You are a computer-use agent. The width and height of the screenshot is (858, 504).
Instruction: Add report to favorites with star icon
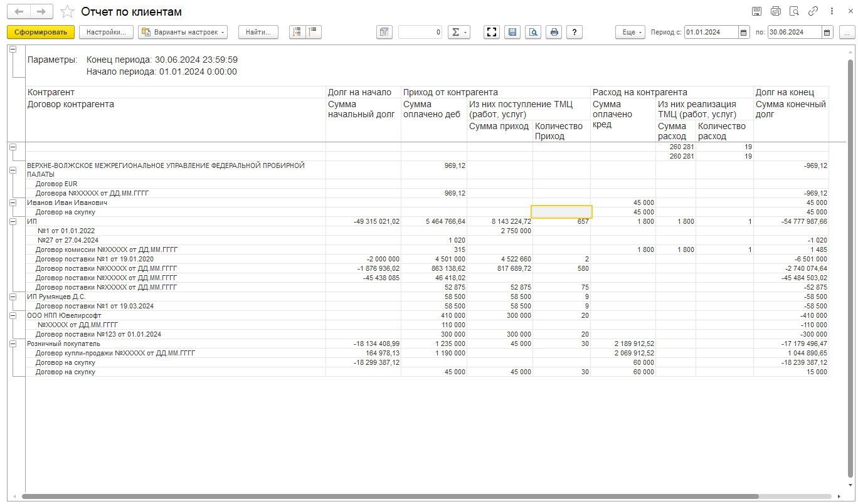pos(67,12)
